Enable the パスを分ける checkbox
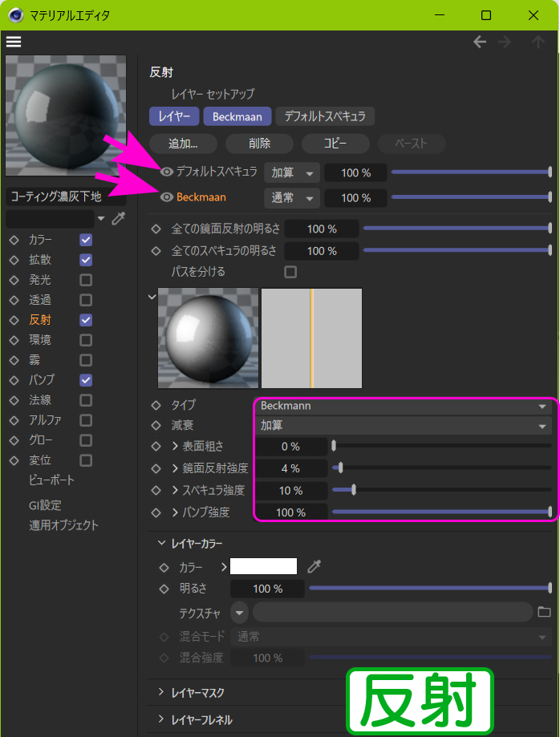 click(x=290, y=272)
